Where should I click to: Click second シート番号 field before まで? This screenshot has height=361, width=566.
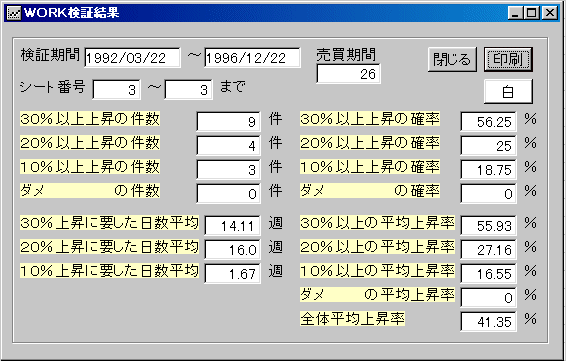[x=188, y=90]
